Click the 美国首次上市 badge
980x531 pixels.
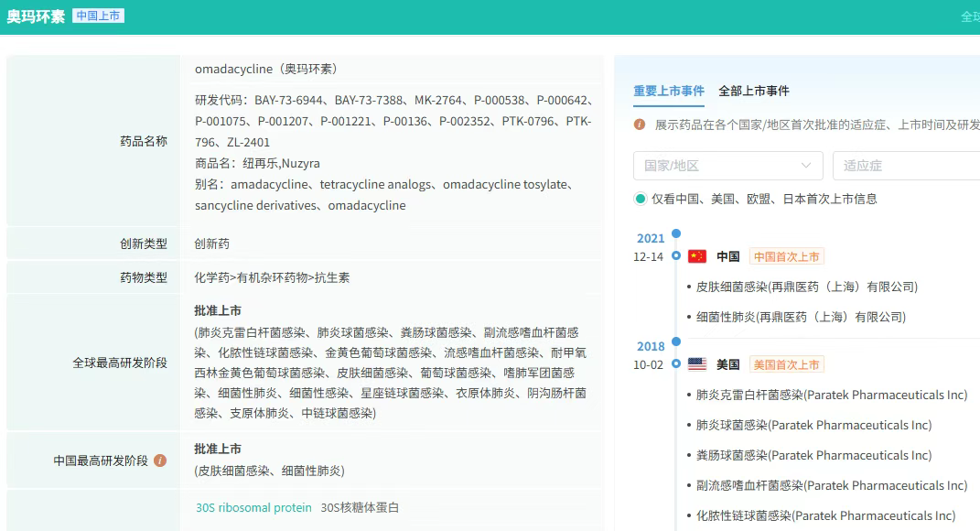click(787, 364)
